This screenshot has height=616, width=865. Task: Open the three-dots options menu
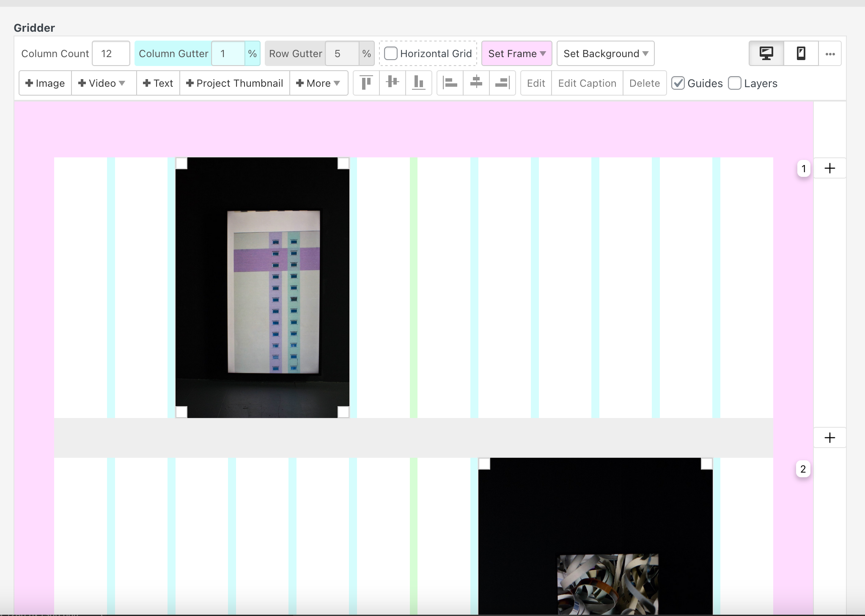[830, 54]
